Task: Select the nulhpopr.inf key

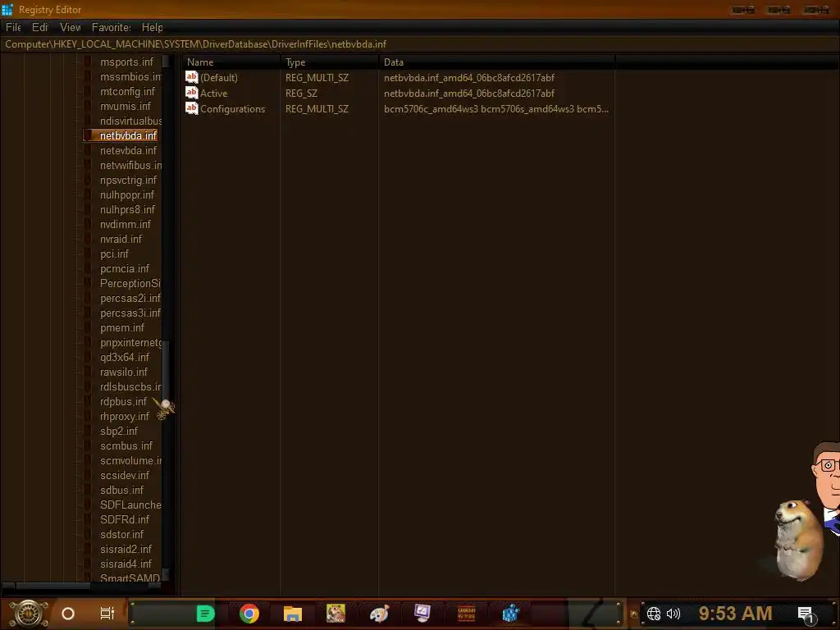Action: [127, 195]
